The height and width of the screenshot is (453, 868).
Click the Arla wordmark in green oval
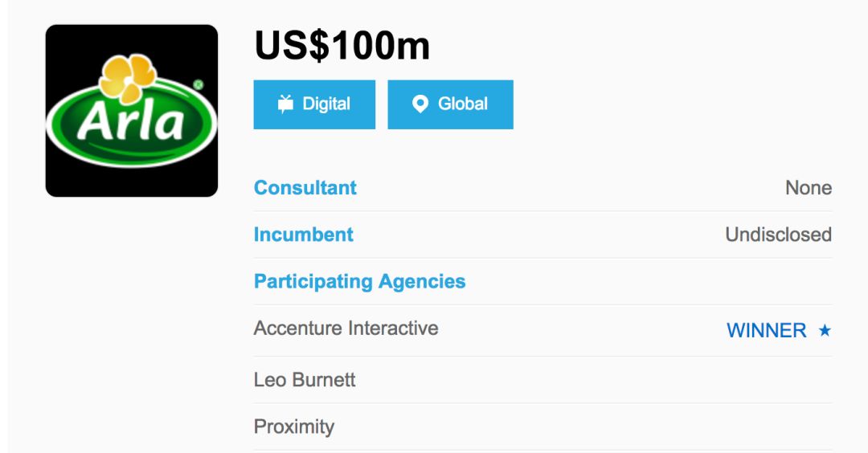tap(131, 120)
